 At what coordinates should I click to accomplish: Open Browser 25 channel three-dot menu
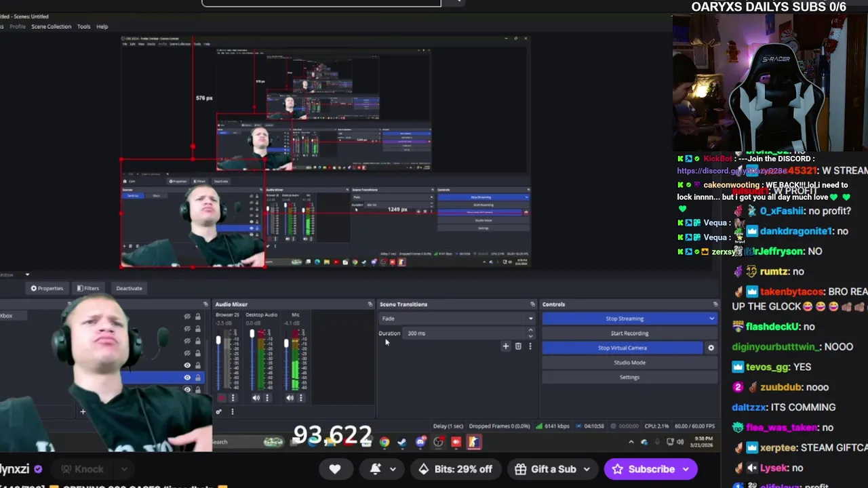click(233, 398)
